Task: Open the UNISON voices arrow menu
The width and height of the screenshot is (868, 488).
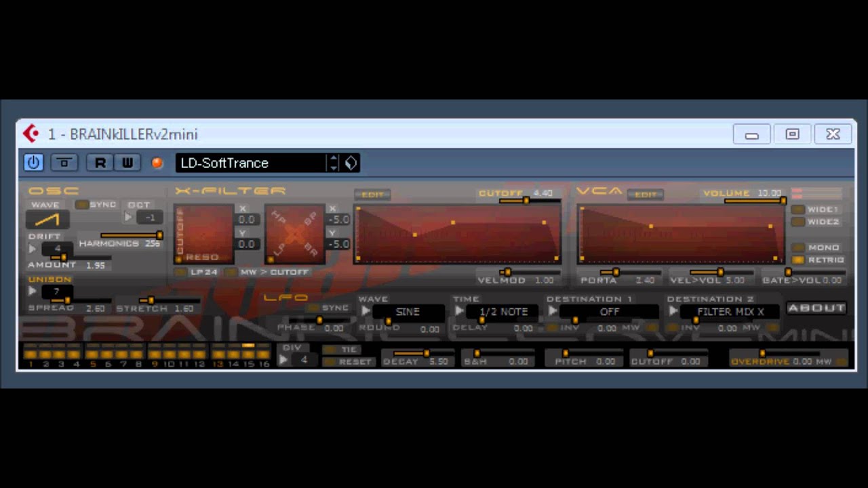Action: pos(33,291)
